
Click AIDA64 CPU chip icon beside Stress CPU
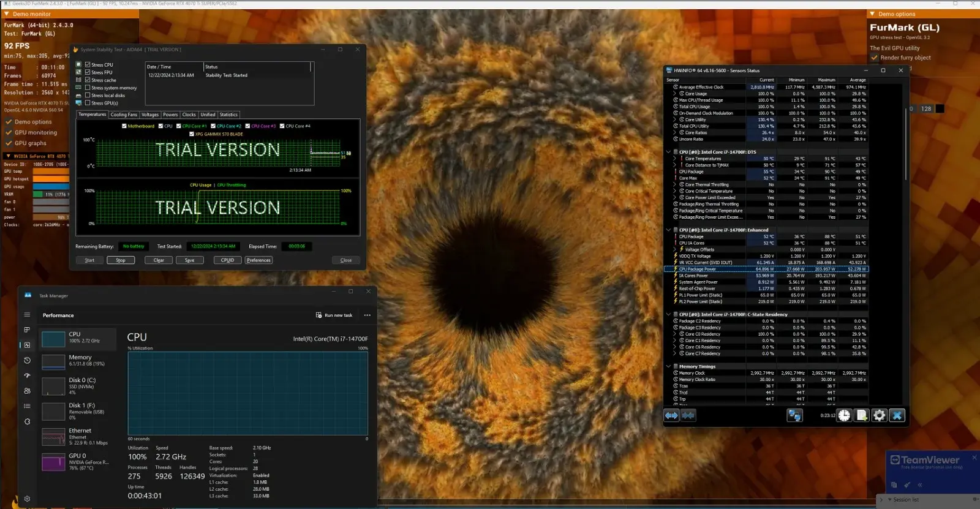click(x=78, y=64)
